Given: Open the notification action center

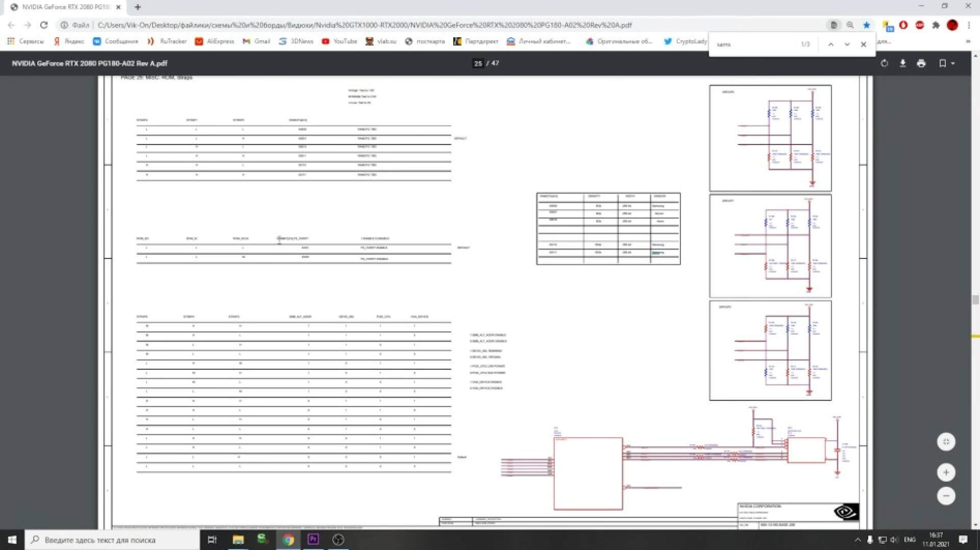Looking at the screenshot, I should pos(963,540).
